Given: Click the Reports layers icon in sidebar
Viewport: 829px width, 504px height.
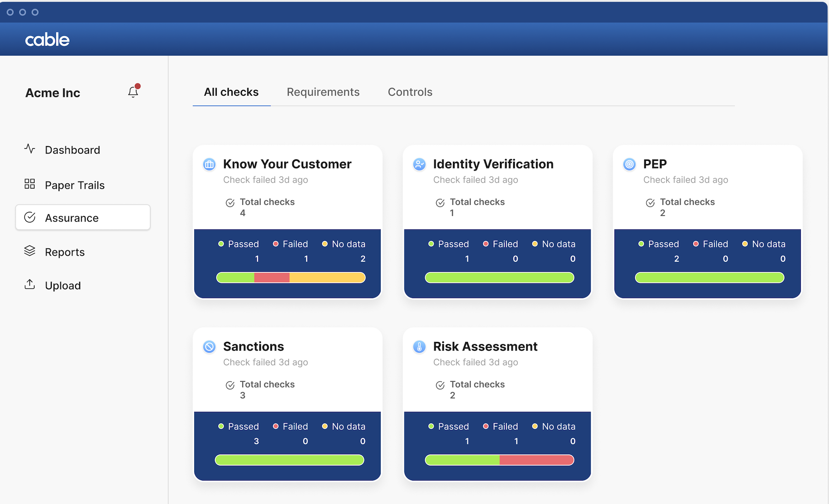Looking at the screenshot, I should point(30,251).
